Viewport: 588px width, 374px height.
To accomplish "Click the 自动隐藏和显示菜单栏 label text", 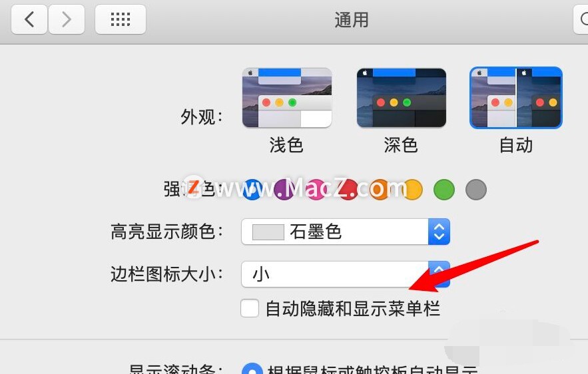I will coord(352,308).
